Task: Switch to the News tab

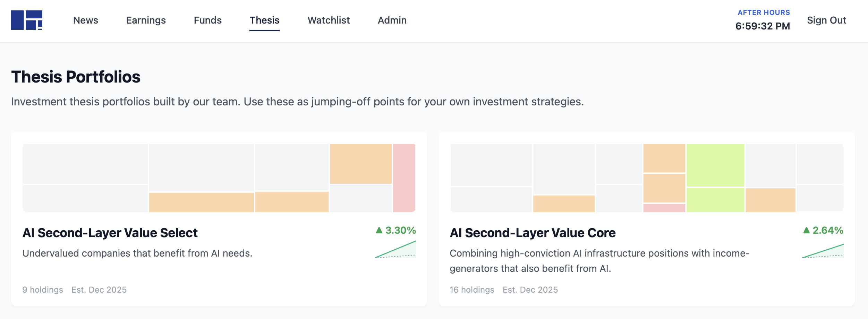Action: pos(85,21)
